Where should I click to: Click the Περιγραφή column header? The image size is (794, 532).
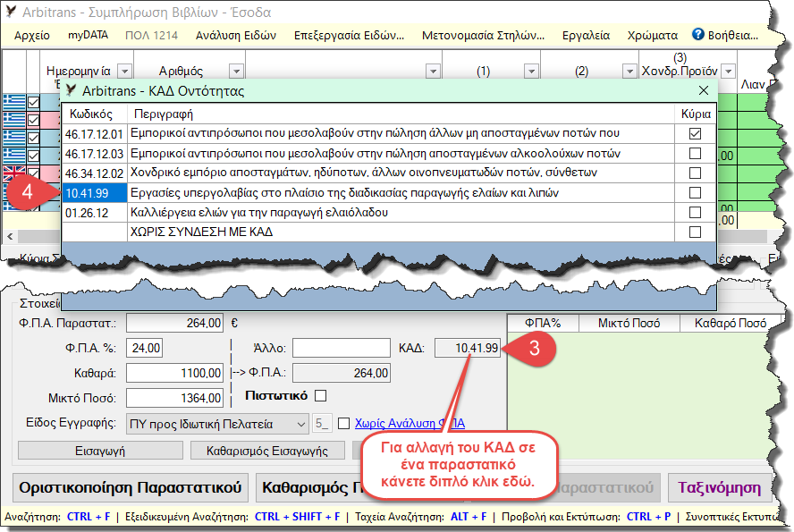point(401,114)
